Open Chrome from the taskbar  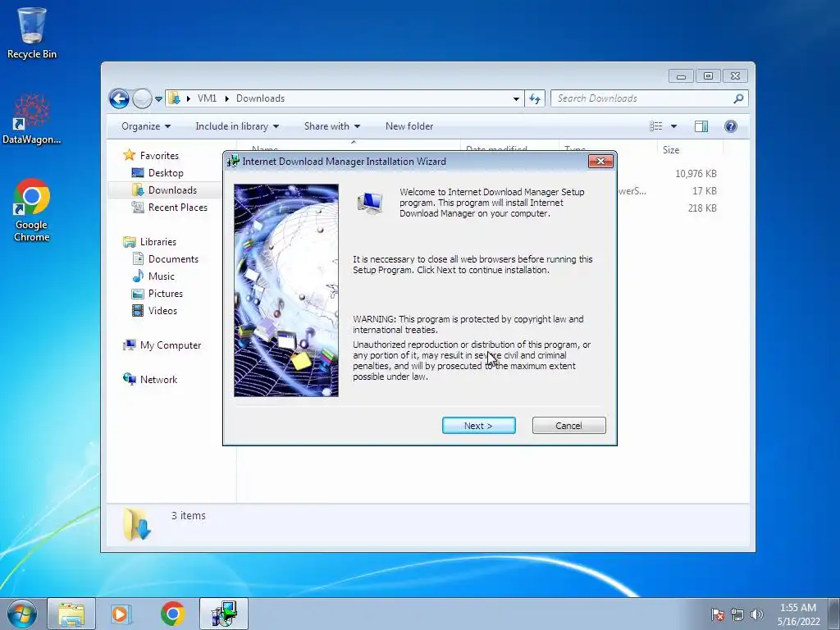pos(172,614)
